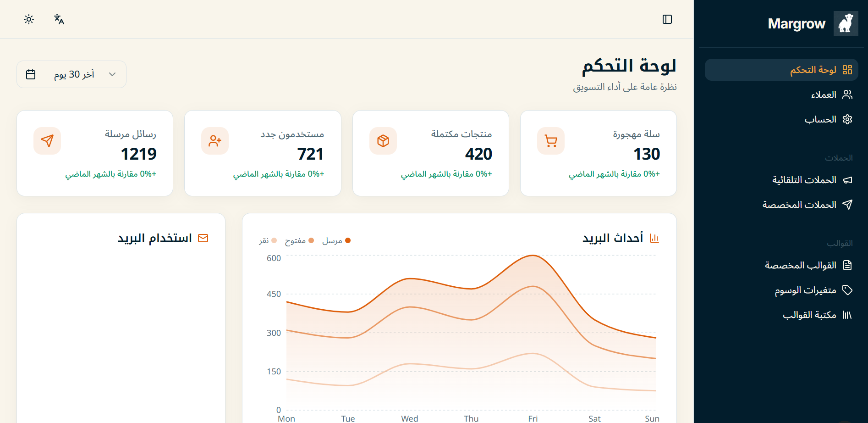Click the dashboard grid icon in sidebar
The height and width of the screenshot is (423, 868).
847,70
